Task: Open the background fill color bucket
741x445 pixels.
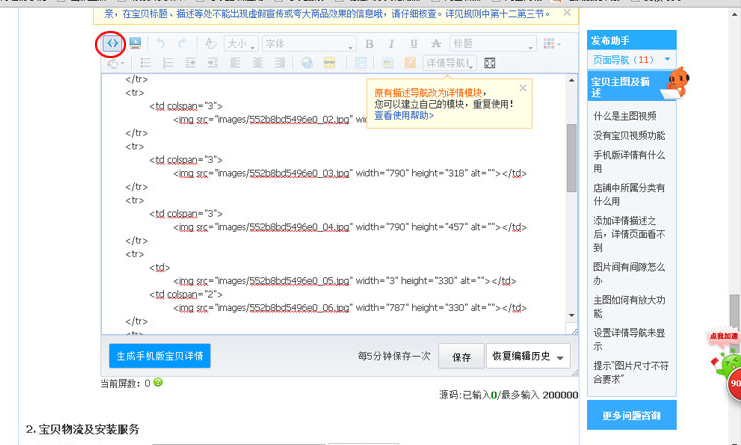Action: tap(115, 63)
